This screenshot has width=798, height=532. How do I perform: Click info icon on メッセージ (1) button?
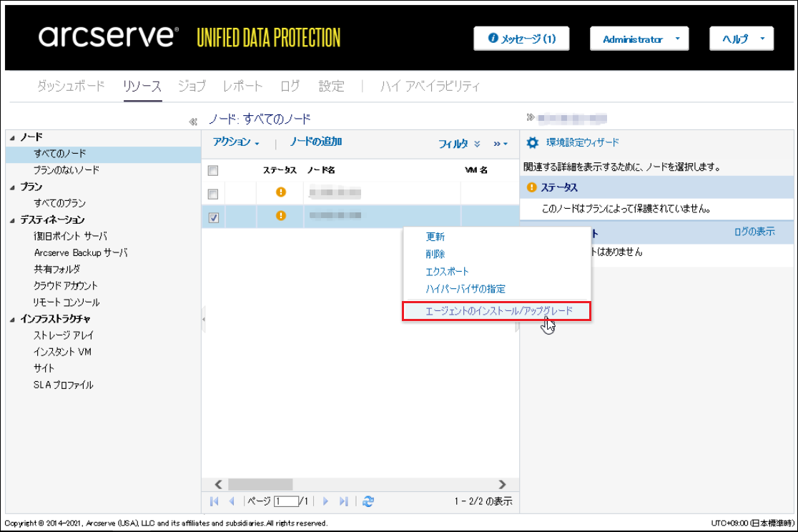pyautogui.click(x=492, y=38)
